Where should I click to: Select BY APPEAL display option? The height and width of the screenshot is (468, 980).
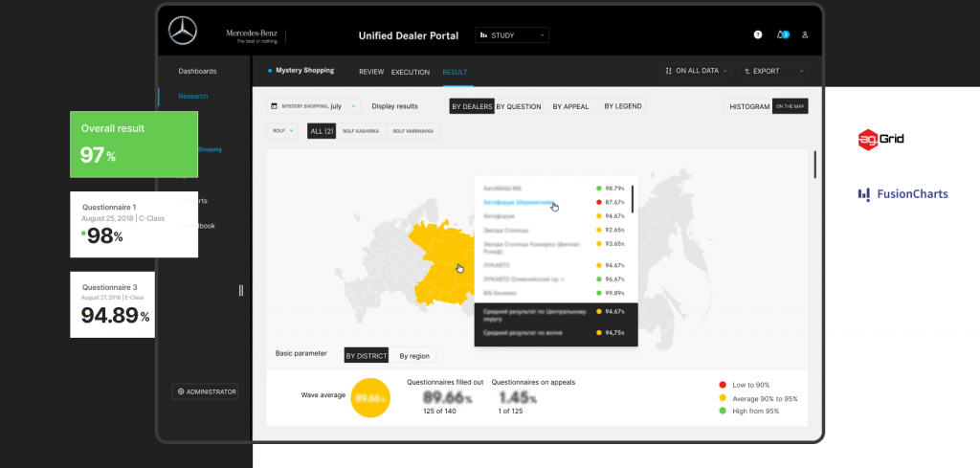(x=570, y=106)
